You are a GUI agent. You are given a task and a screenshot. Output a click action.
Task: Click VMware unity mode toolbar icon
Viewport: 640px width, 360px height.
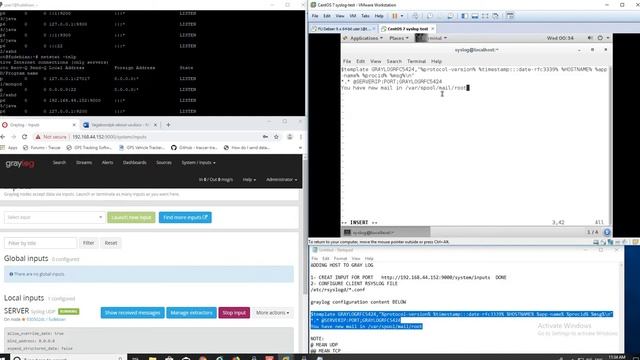click(495, 16)
